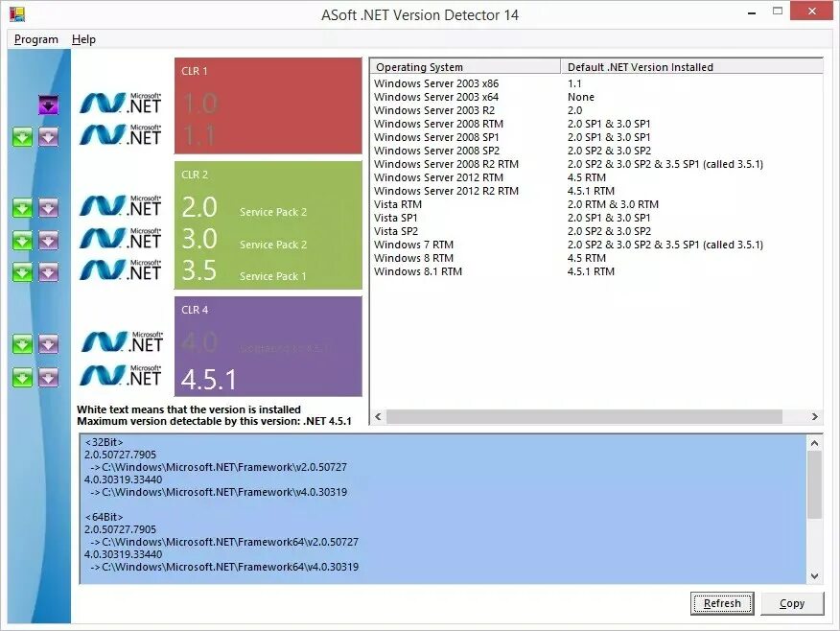Image resolution: width=840 pixels, height=631 pixels.
Task: Click the purple download arrow beside .NET 1.1
Action: 48,137
